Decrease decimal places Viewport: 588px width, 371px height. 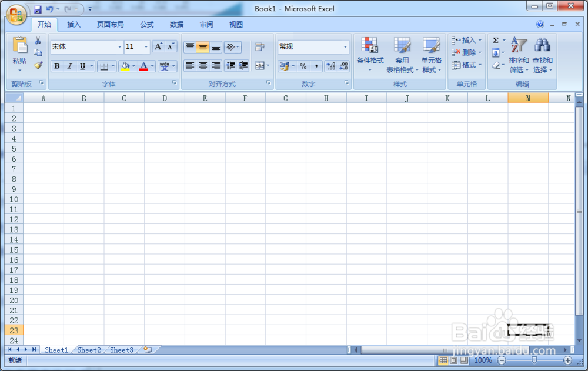[343, 66]
